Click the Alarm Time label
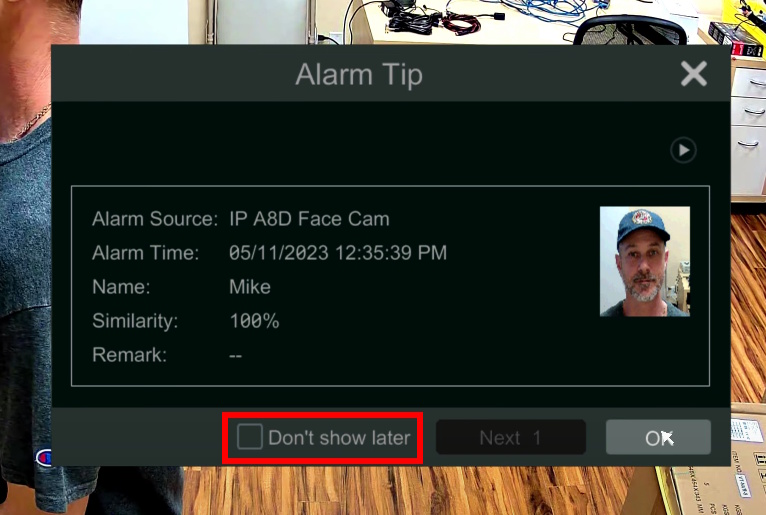The width and height of the screenshot is (766, 515). point(146,253)
